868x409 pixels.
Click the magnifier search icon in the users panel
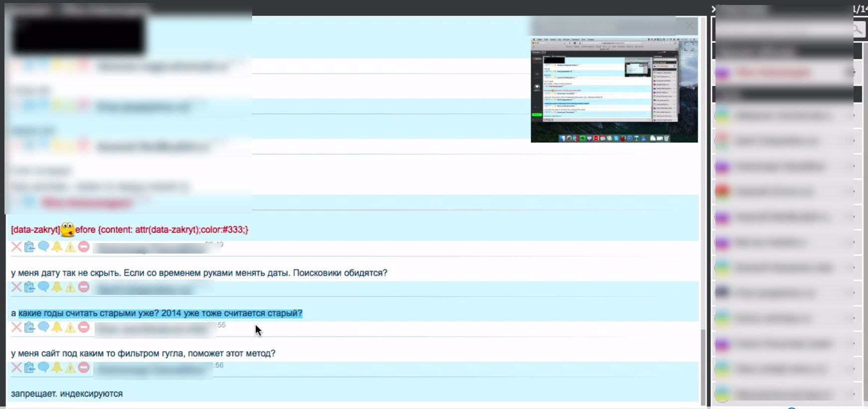coord(858,30)
